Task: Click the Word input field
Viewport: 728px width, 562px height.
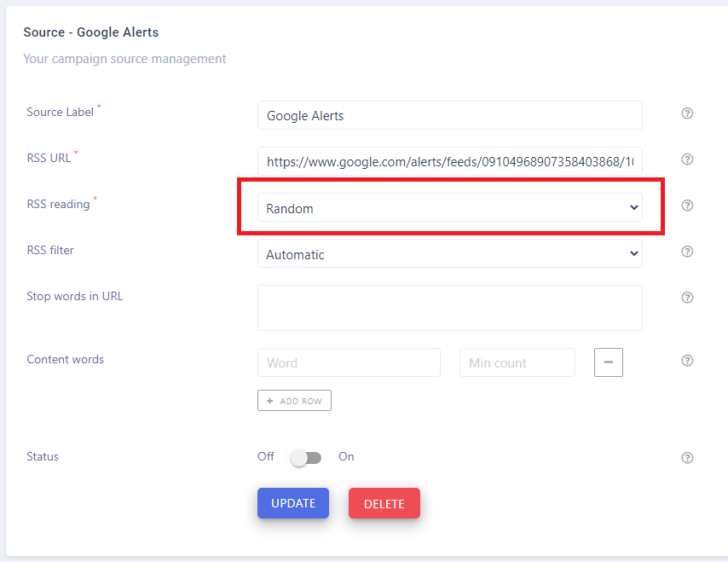Action: 350,362
